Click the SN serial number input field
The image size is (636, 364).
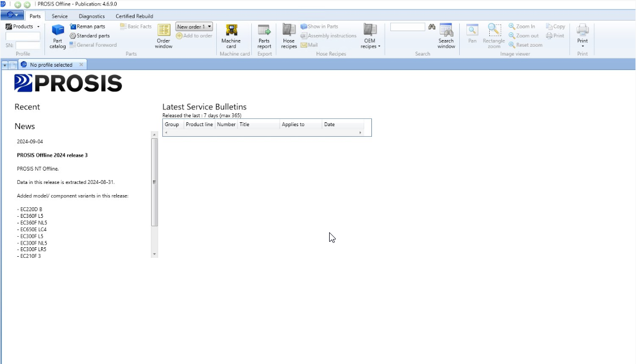tap(27, 46)
